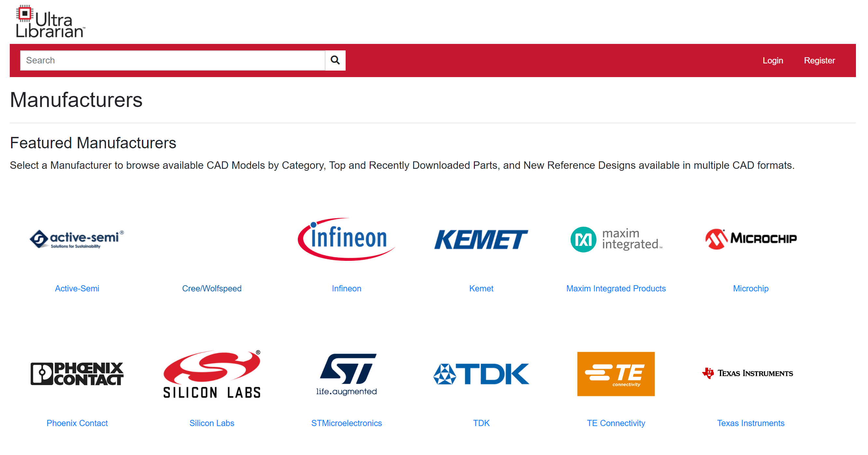Image resolution: width=868 pixels, height=455 pixels.
Task: Select the active-semi logo
Action: (x=77, y=239)
